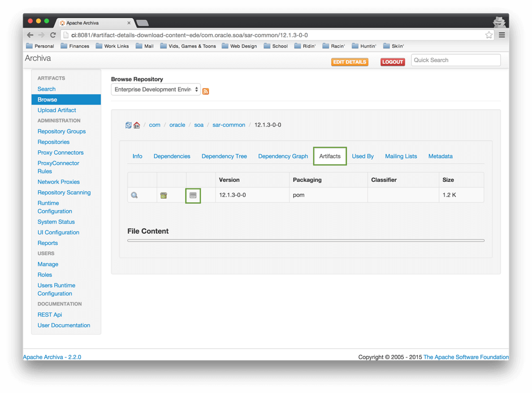
Task: Open Mail bookmarks folder
Action: tap(145, 46)
